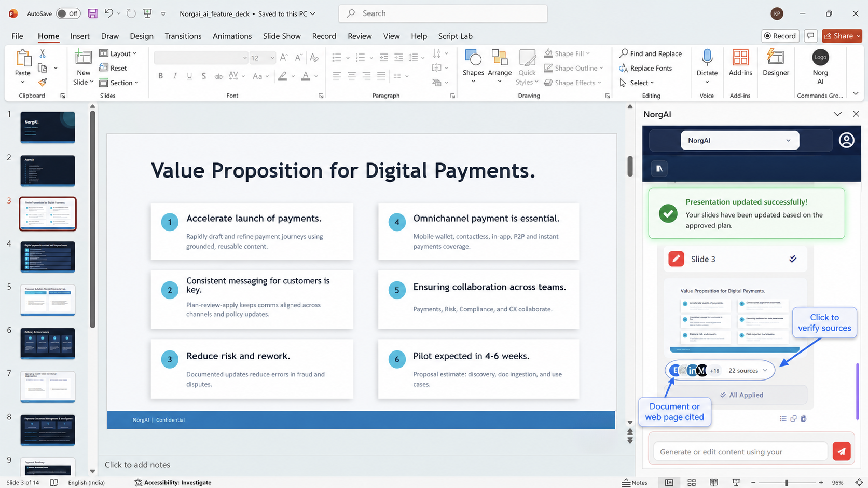
Task: Open the Shapes gallery
Action: click(x=473, y=67)
